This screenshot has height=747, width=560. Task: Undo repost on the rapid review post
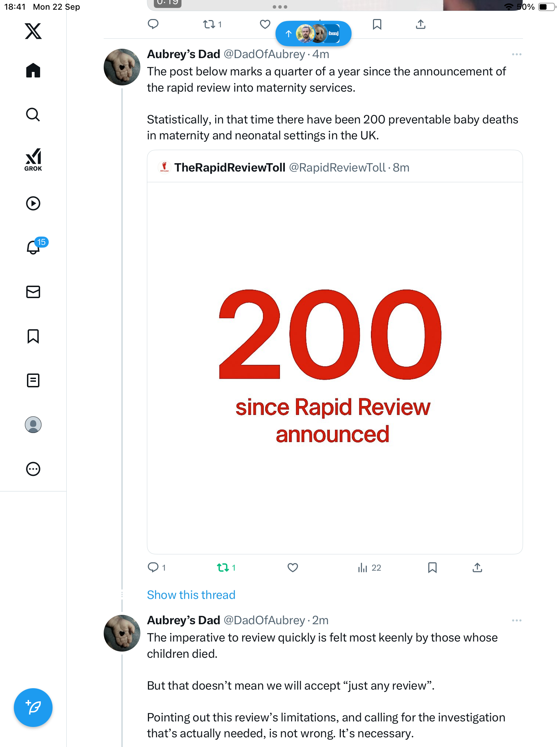pos(223,568)
